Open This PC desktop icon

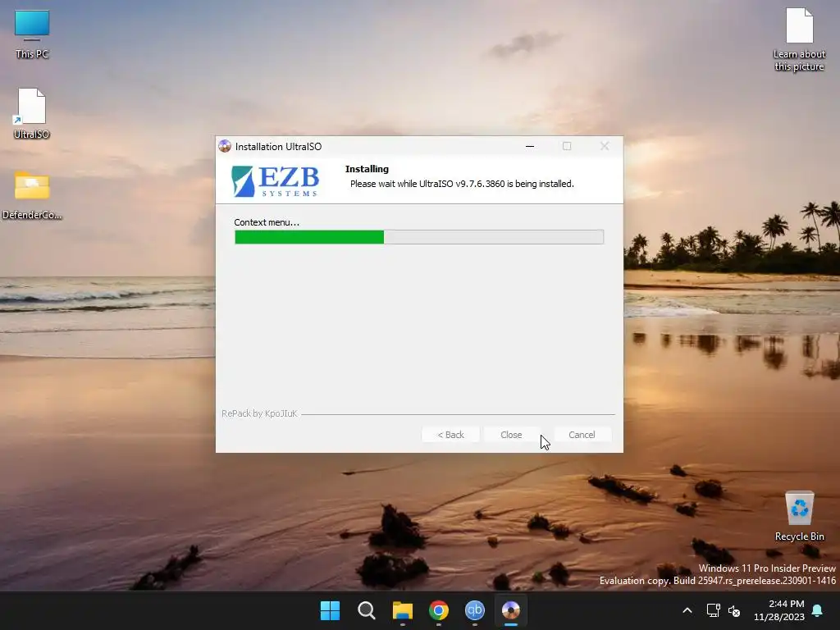point(32,34)
